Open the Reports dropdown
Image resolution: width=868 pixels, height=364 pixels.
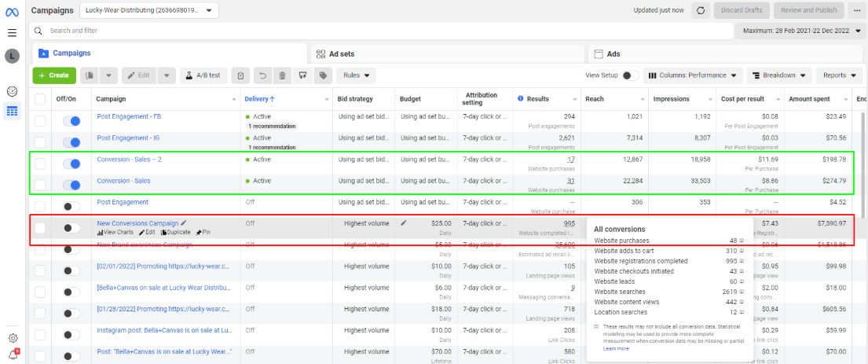click(x=839, y=75)
